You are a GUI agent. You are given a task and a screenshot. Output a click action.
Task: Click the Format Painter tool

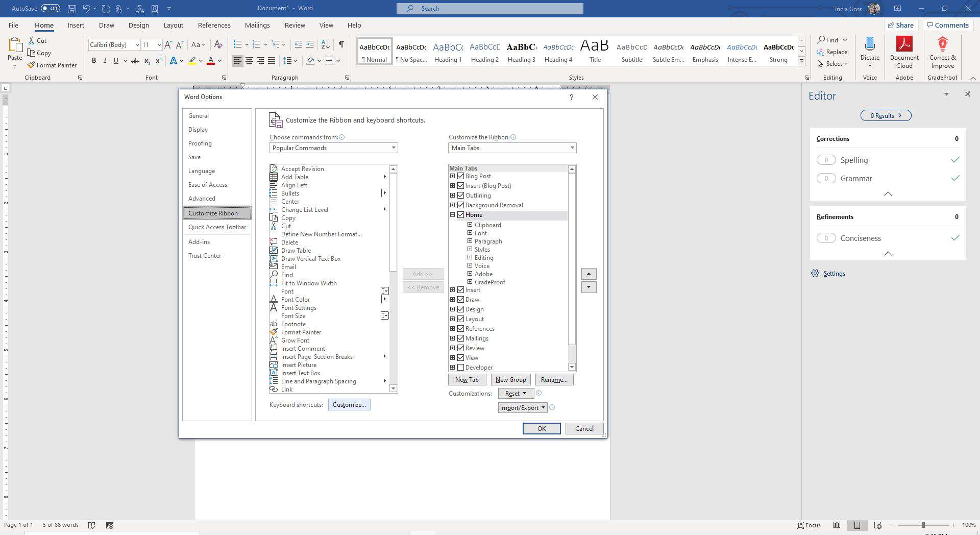pos(52,65)
